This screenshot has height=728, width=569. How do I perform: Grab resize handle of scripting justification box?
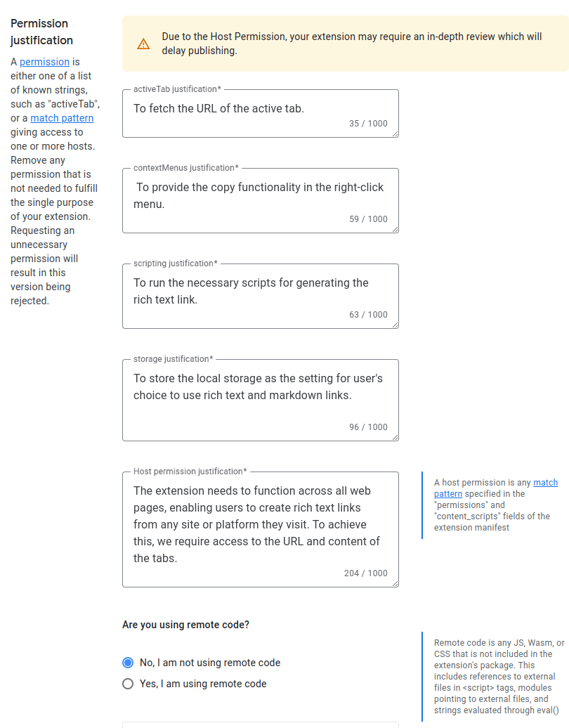(x=395, y=325)
